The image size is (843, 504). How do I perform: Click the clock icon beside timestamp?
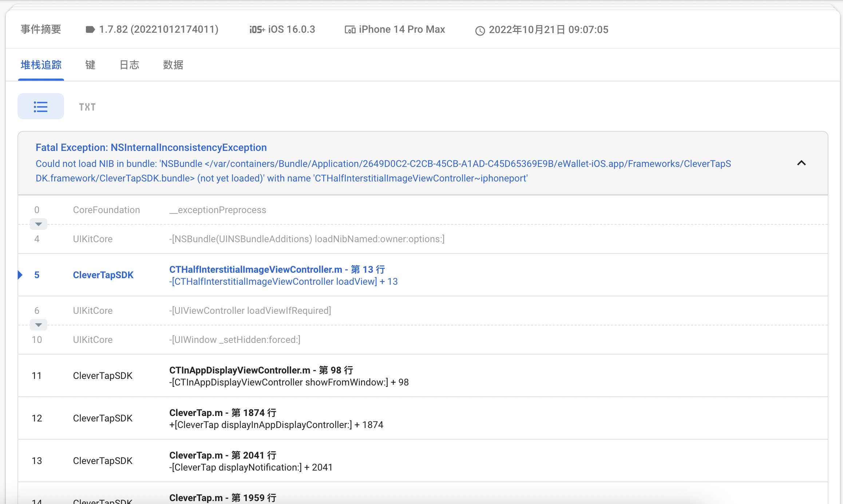click(x=480, y=31)
